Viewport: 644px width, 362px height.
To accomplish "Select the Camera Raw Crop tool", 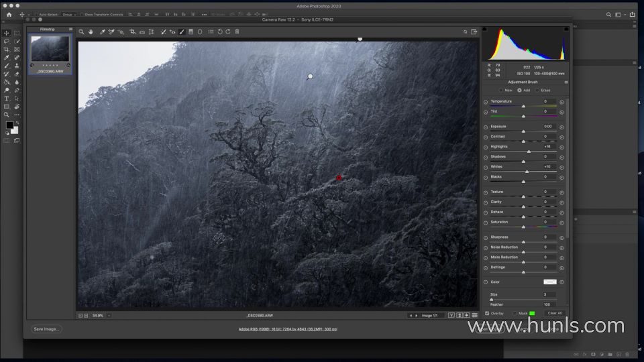I will pos(133,32).
